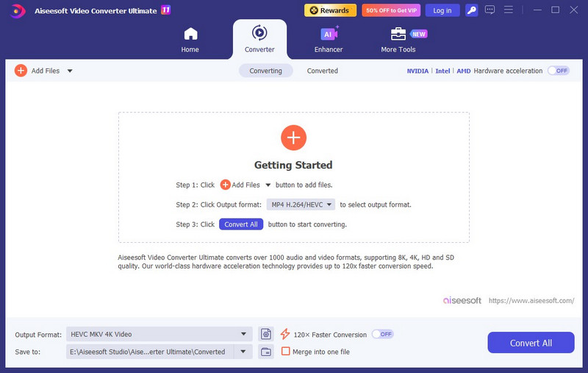The width and height of the screenshot is (588, 373).
Task: Close the application window
Action: pyautogui.click(x=574, y=10)
